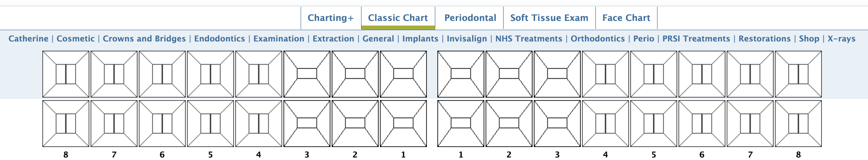This screenshot has height=160, width=868.
Task: Switch to the Charting+ tab
Action: [331, 18]
